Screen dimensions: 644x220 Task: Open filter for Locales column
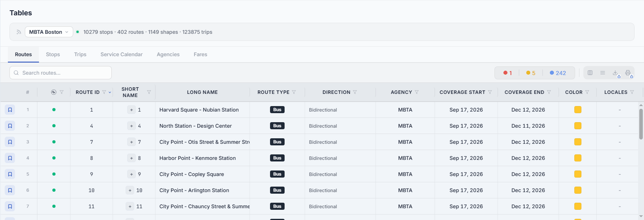coord(632,92)
